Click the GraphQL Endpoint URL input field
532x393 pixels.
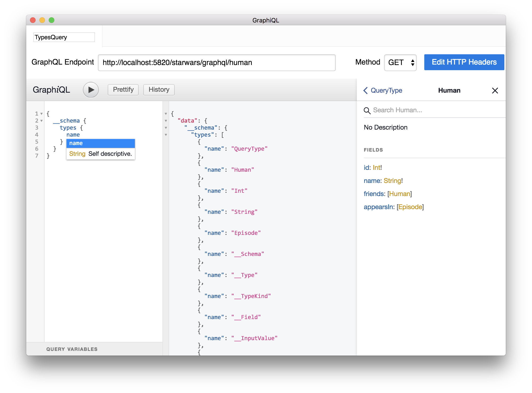pos(216,62)
